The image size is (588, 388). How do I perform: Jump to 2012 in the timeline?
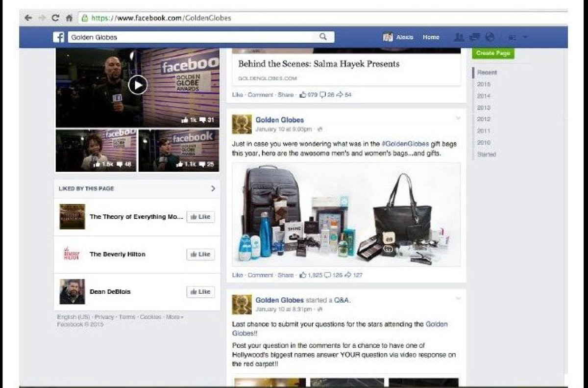tap(484, 119)
